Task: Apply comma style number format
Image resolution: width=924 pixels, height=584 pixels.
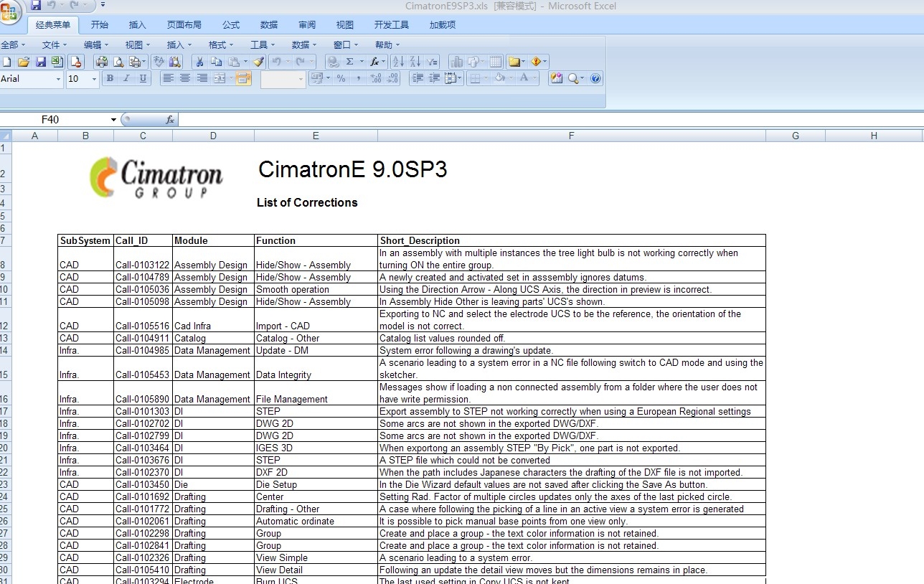Action: click(x=358, y=78)
